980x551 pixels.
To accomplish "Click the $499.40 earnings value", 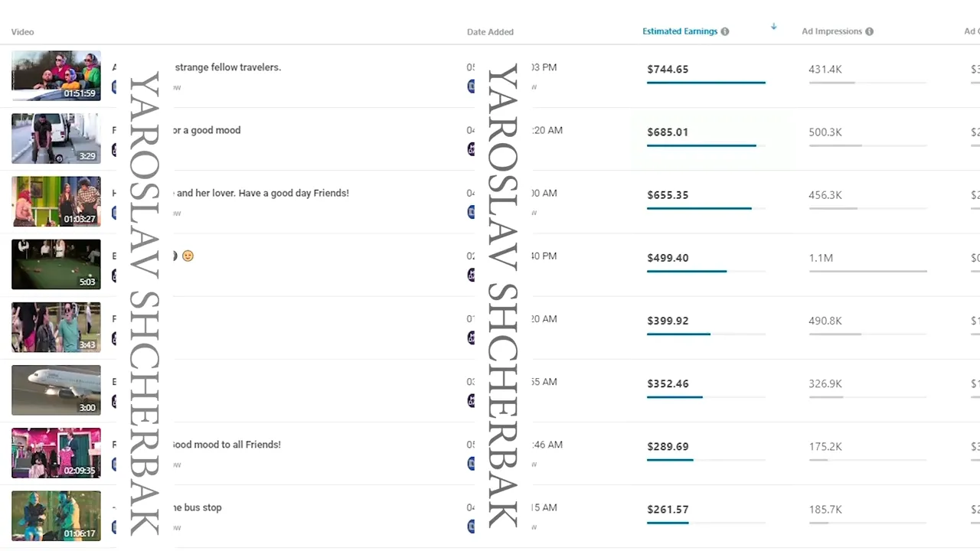I will (668, 258).
